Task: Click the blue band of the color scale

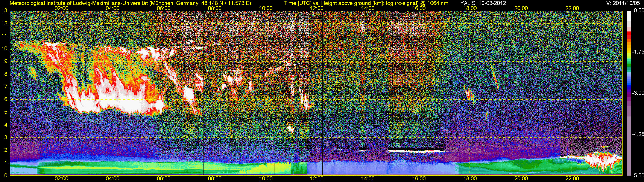Action: [x=629, y=81]
